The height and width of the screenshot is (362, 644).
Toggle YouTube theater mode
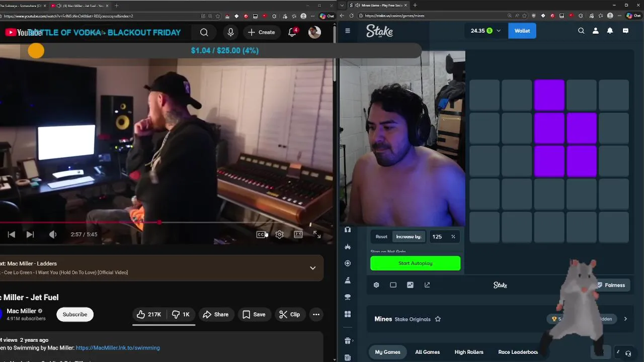click(x=298, y=234)
